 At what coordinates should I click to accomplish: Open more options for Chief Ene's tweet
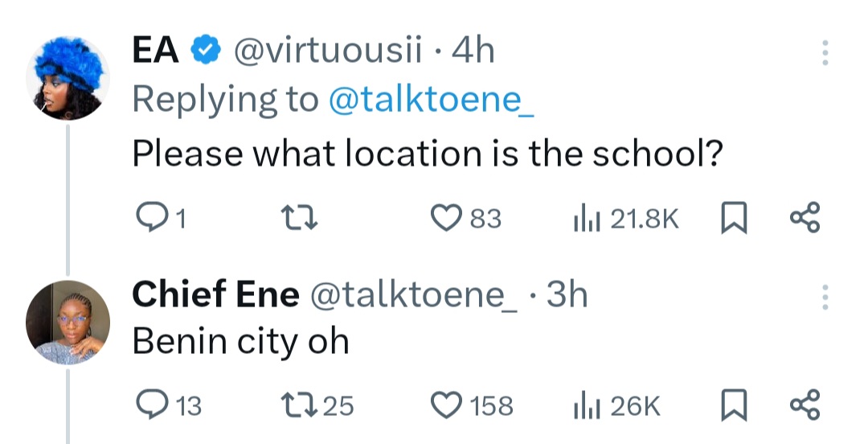click(x=824, y=298)
